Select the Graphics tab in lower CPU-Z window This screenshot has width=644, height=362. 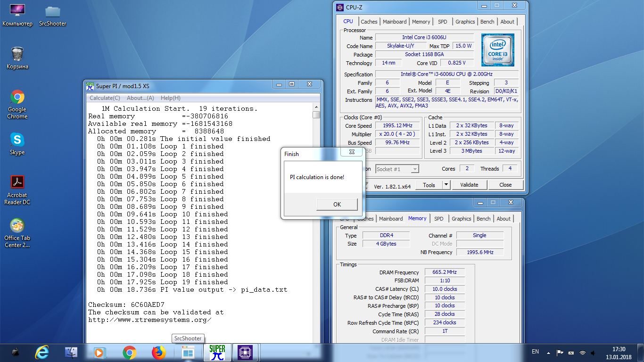click(x=461, y=219)
